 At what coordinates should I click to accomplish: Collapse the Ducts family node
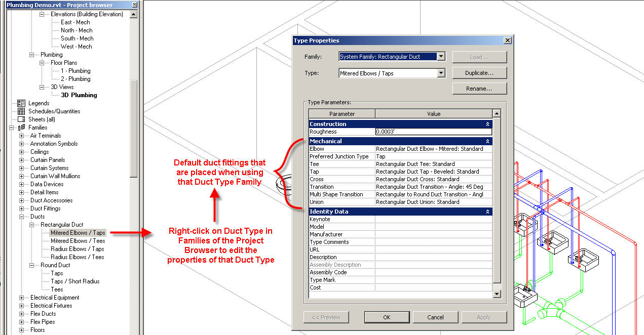click(x=21, y=217)
